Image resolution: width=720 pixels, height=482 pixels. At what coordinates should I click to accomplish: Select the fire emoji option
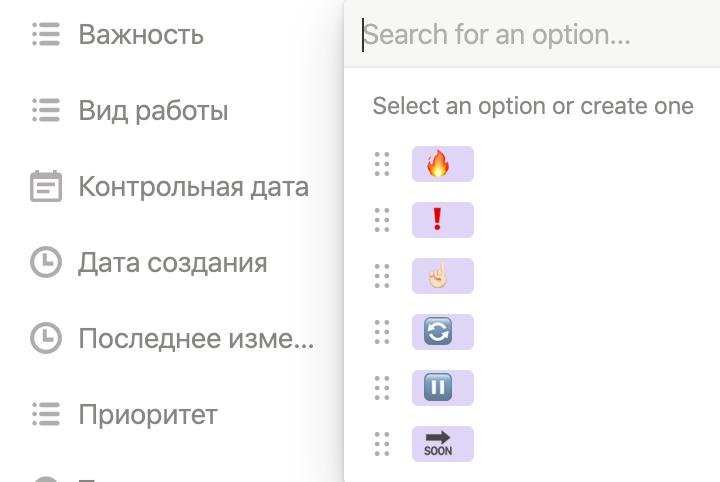[x=442, y=164]
